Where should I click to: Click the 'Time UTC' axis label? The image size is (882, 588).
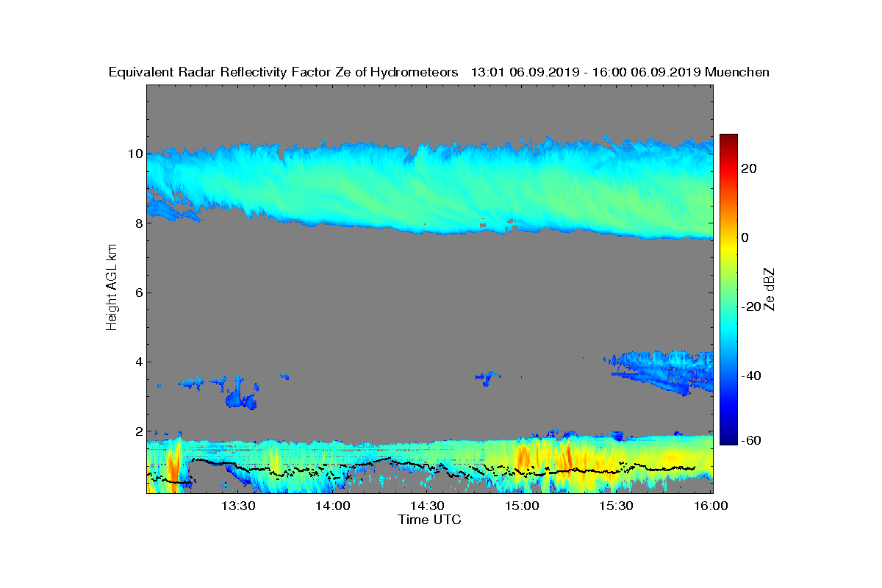click(x=430, y=520)
